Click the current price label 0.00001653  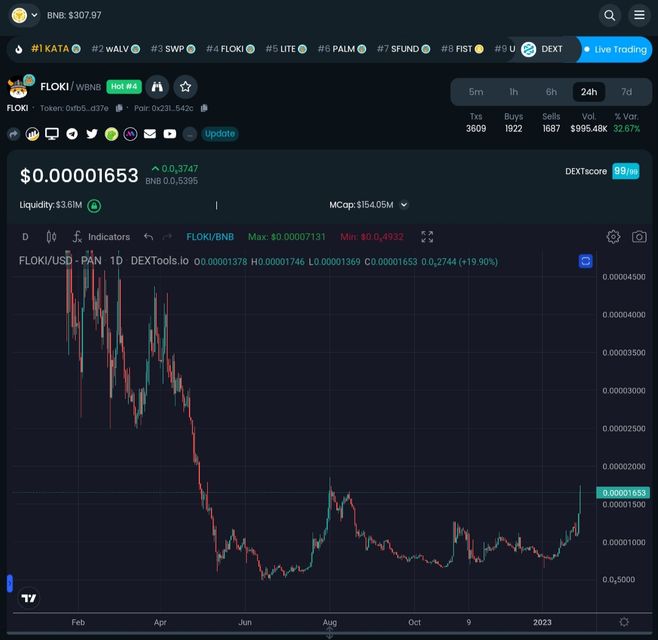(623, 493)
